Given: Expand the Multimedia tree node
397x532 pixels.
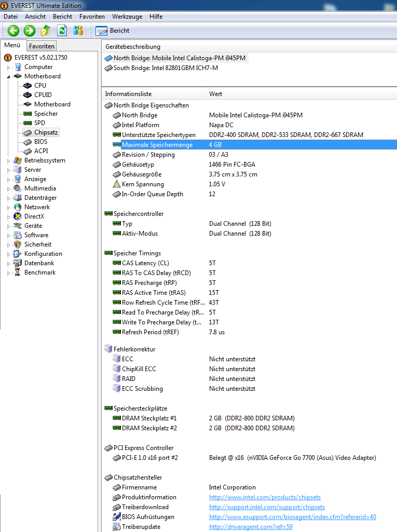Looking at the screenshot, I should pyautogui.click(x=8, y=188).
